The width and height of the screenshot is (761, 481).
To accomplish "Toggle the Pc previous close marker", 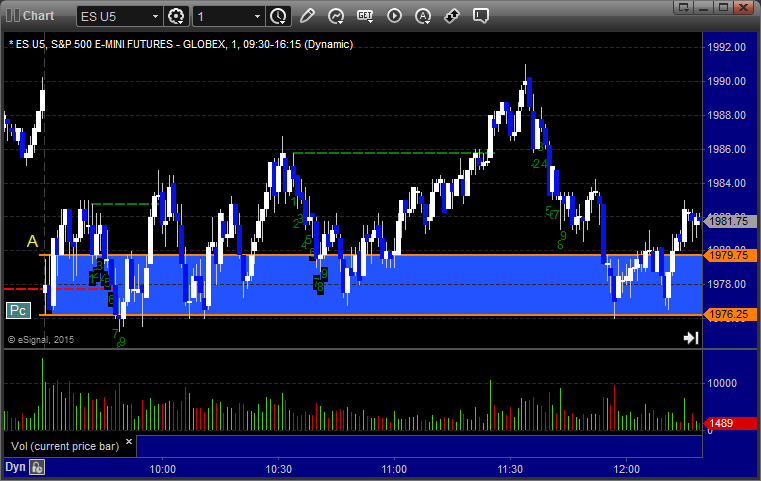I will click(18, 311).
